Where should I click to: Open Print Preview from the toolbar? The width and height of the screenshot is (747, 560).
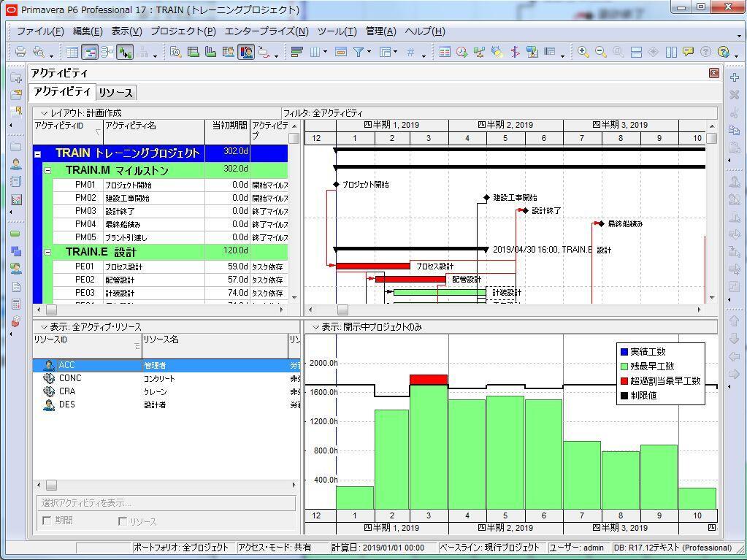tap(39, 52)
